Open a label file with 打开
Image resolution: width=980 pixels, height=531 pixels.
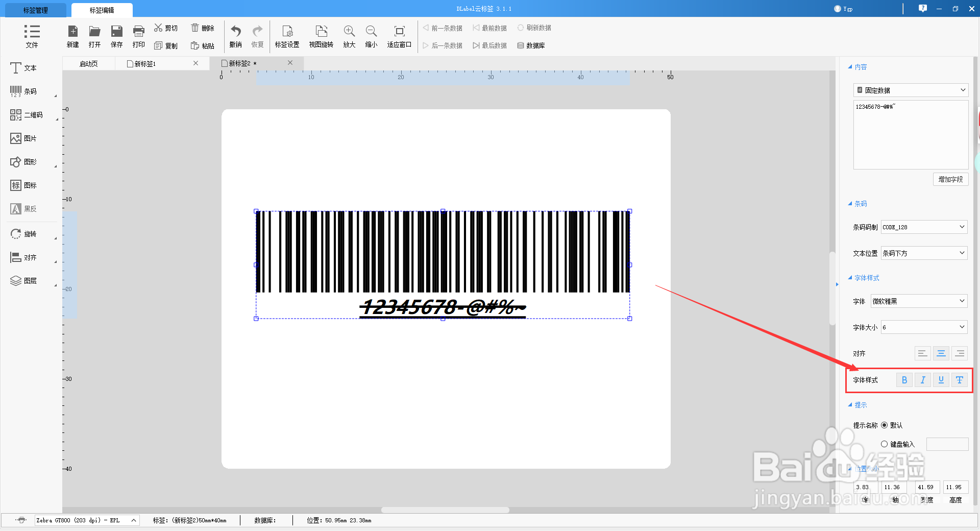point(94,36)
